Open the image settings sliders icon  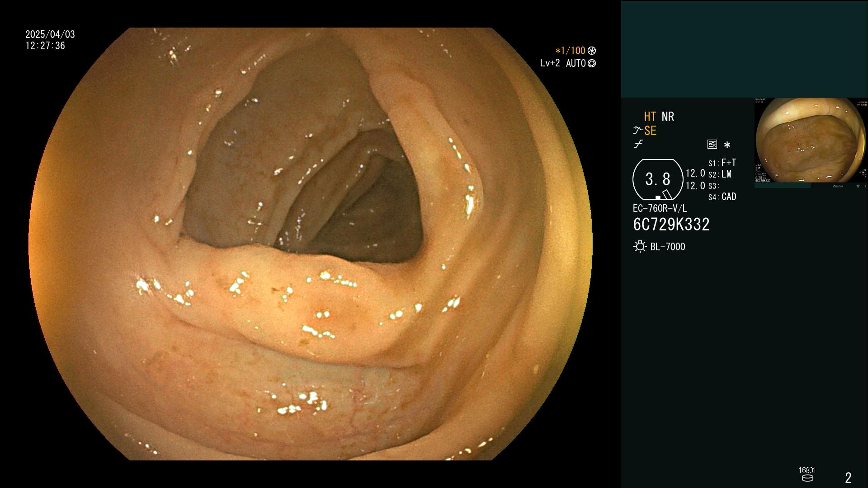tap(712, 145)
